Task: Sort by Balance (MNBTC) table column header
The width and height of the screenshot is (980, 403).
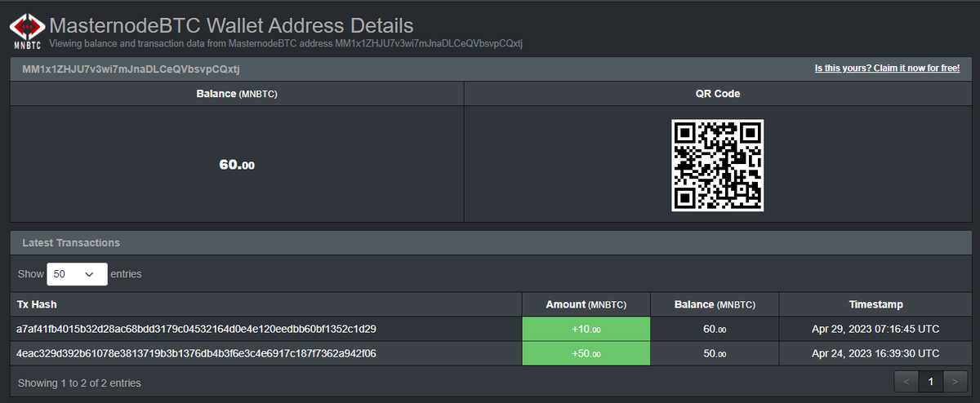Action: (715, 304)
